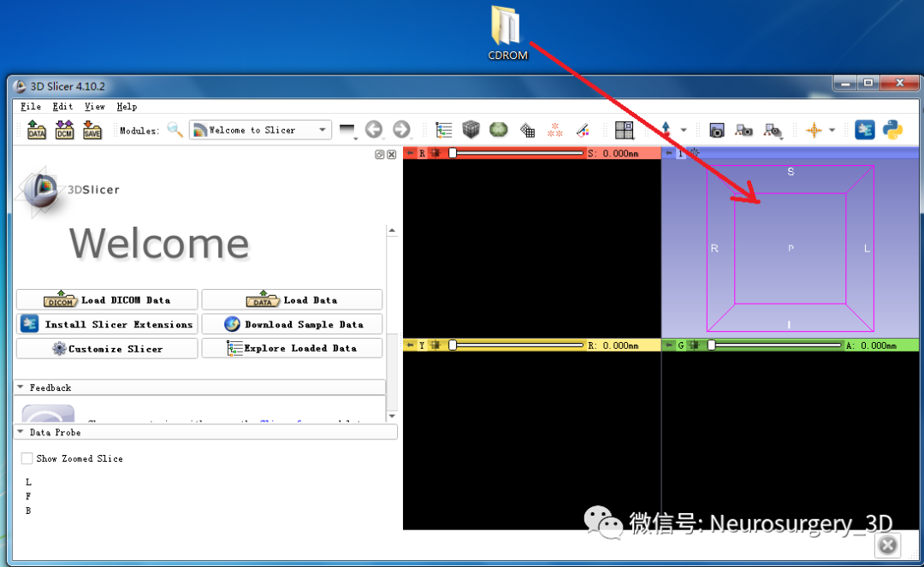Click the R label on red slice bar

pyautogui.click(x=422, y=153)
